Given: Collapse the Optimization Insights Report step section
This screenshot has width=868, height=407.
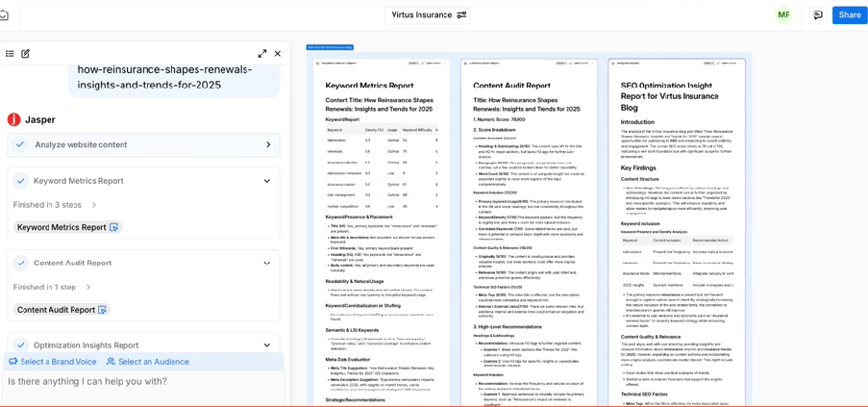Looking at the screenshot, I should (267, 345).
